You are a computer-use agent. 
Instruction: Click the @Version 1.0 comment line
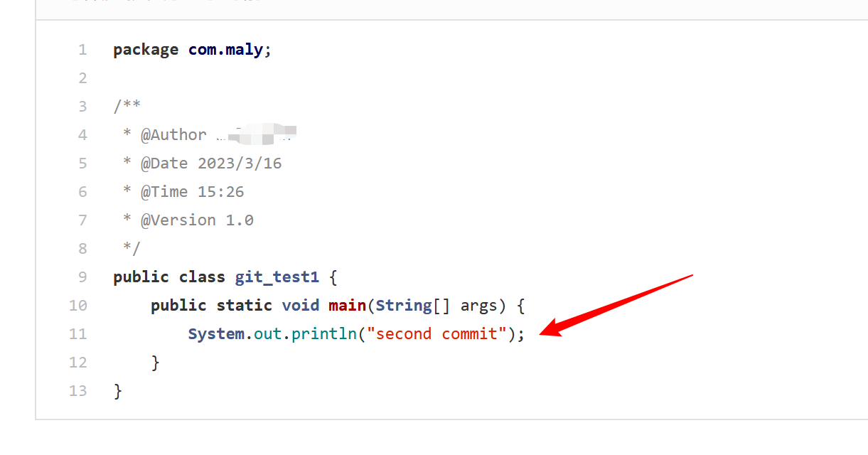click(x=197, y=220)
